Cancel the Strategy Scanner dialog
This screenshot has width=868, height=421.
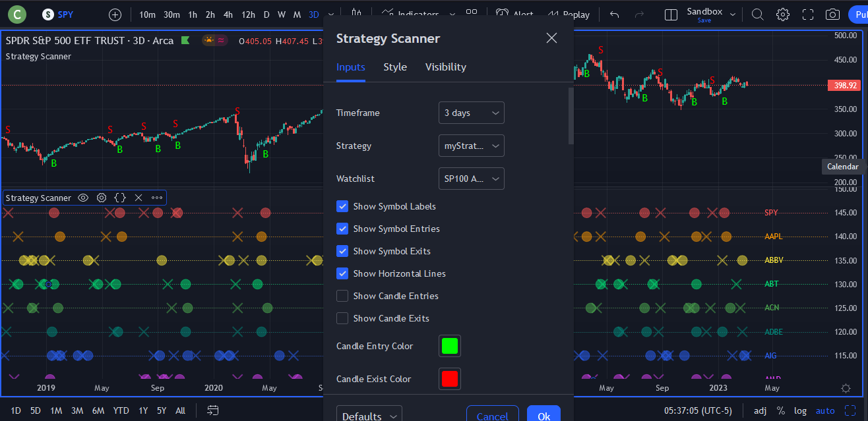pyautogui.click(x=492, y=415)
